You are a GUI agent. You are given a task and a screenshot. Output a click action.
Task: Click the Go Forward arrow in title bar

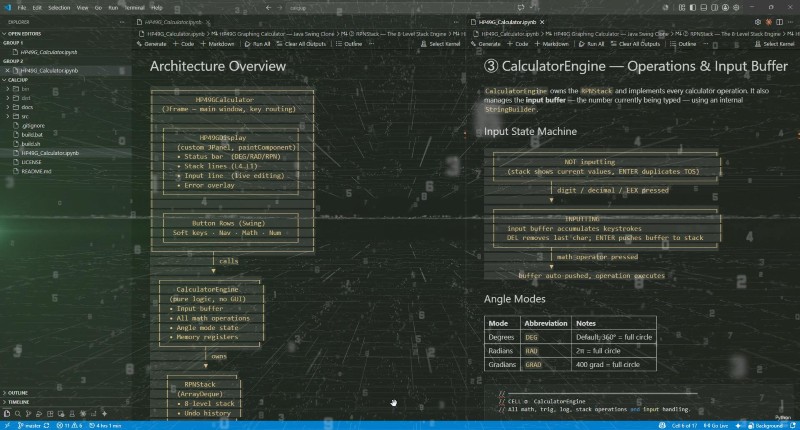[280, 8]
